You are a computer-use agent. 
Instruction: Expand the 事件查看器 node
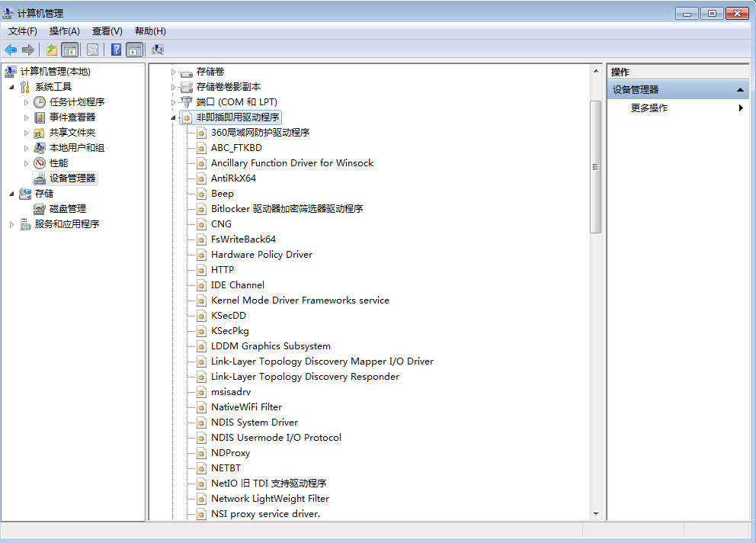pos(26,117)
